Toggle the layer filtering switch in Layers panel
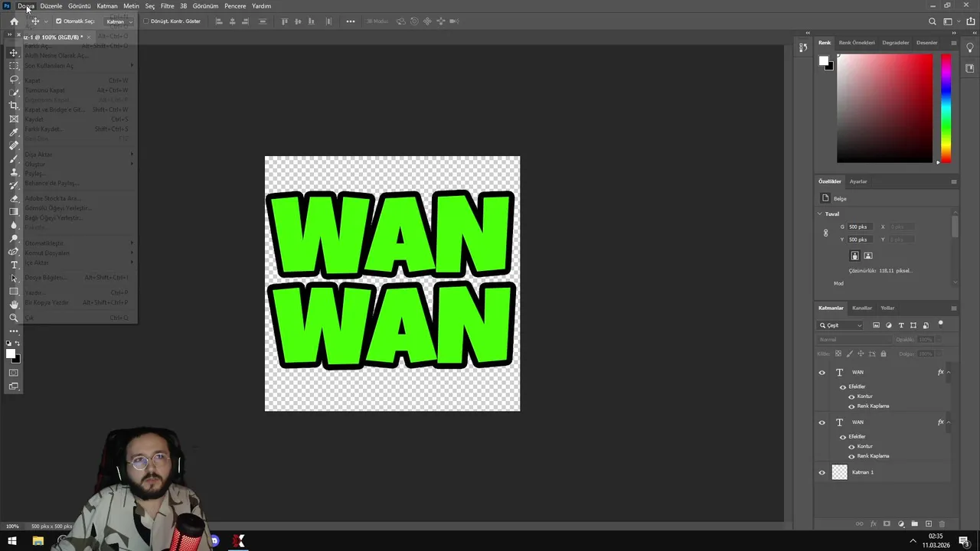This screenshot has height=551, width=980. (x=941, y=324)
